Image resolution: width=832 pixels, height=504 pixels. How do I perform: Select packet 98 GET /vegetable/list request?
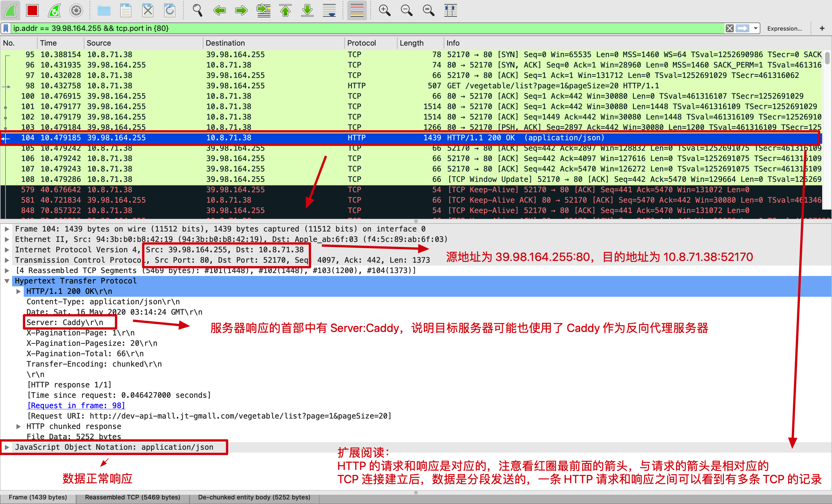411,86
